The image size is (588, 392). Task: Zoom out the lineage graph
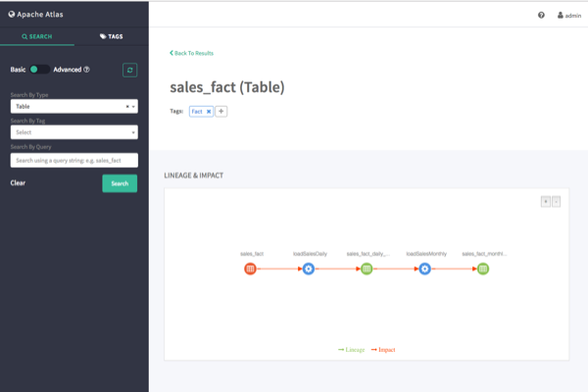click(556, 201)
